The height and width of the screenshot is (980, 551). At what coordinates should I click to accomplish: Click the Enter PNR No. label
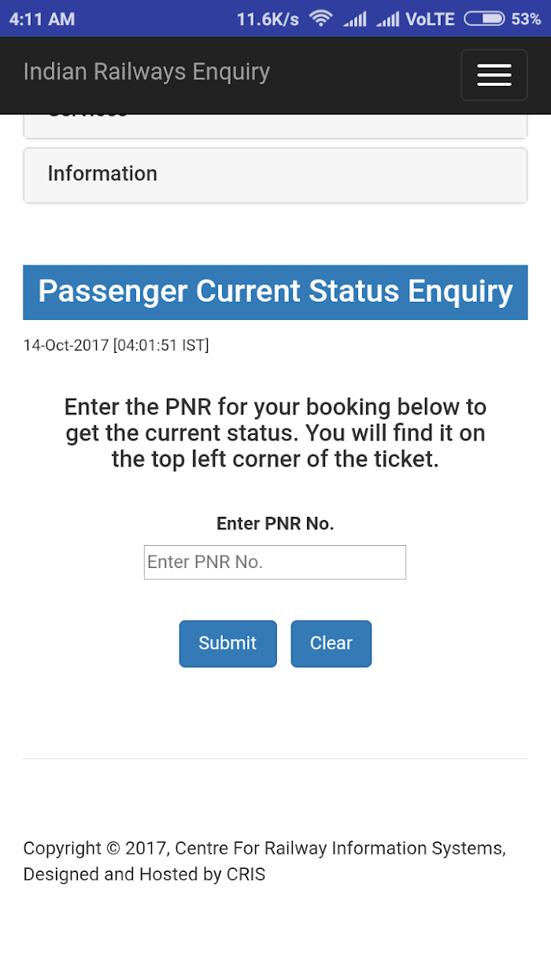(x=275, y=524)
